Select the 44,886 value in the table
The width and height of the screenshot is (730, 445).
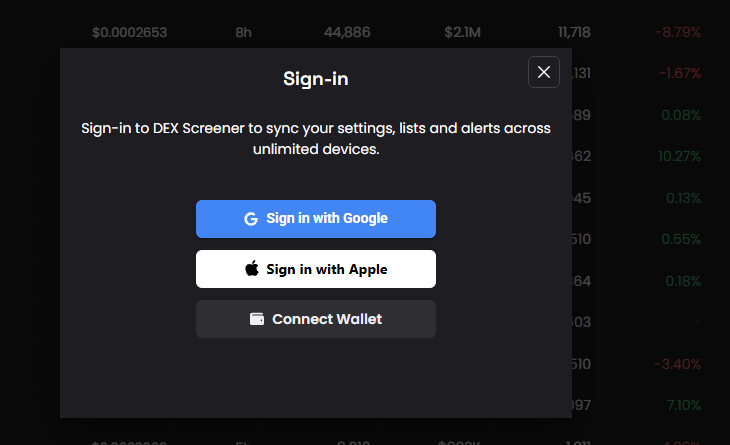click(347, 33)
